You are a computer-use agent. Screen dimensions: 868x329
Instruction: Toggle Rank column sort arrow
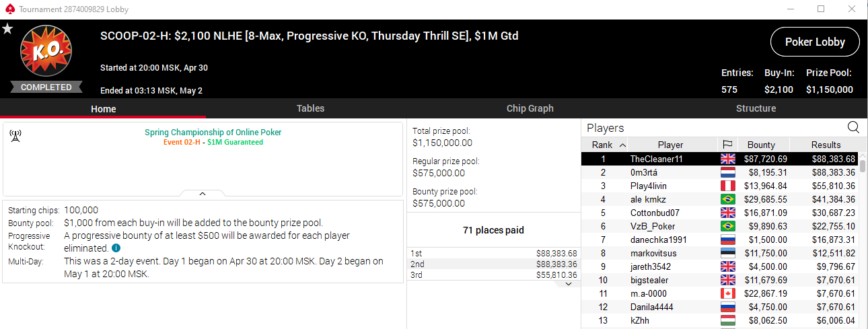coord(622,145)
